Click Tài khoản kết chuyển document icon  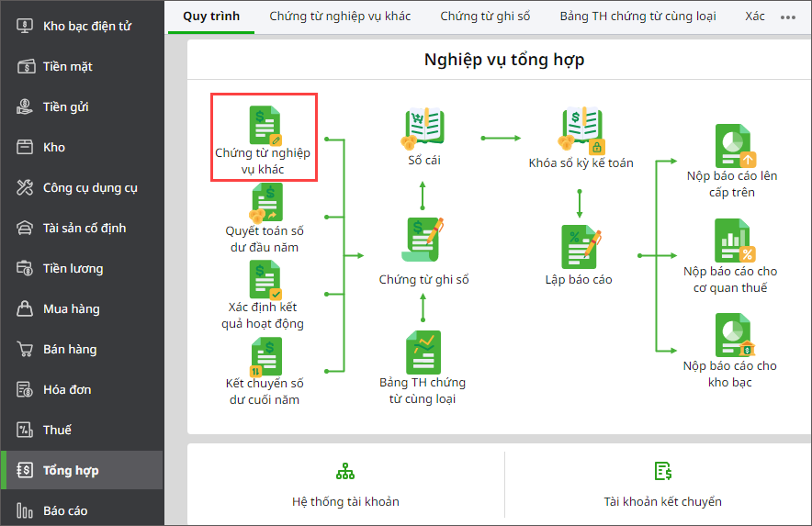click(x=663, y=471)
